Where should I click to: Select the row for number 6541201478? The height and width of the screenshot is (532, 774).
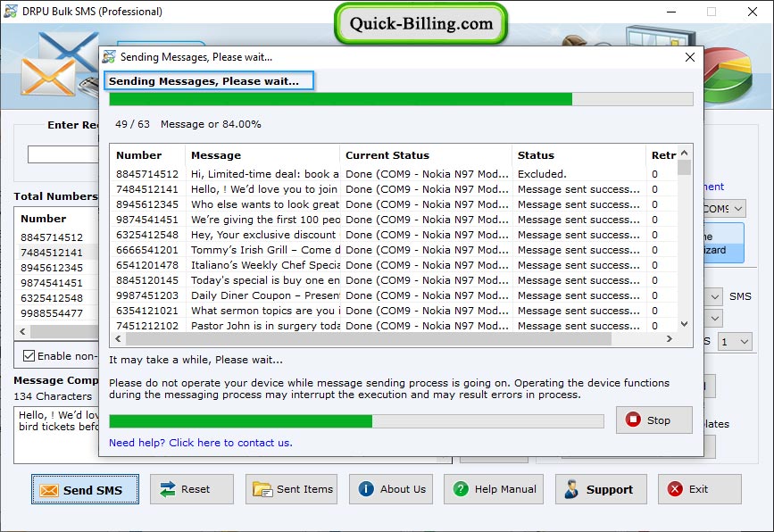point(395,265)
